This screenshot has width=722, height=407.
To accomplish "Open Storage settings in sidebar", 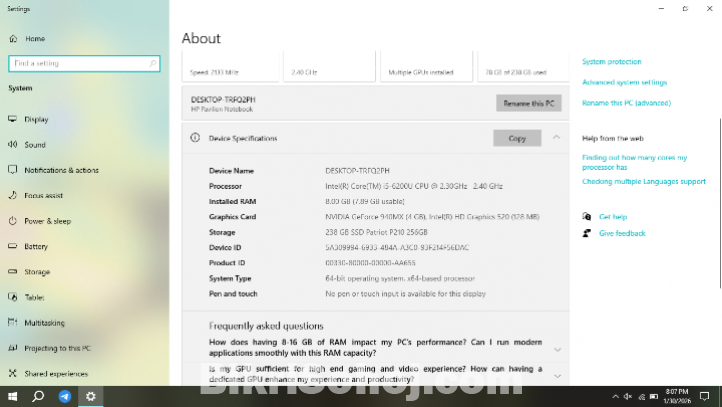I will tap(37, 272).
